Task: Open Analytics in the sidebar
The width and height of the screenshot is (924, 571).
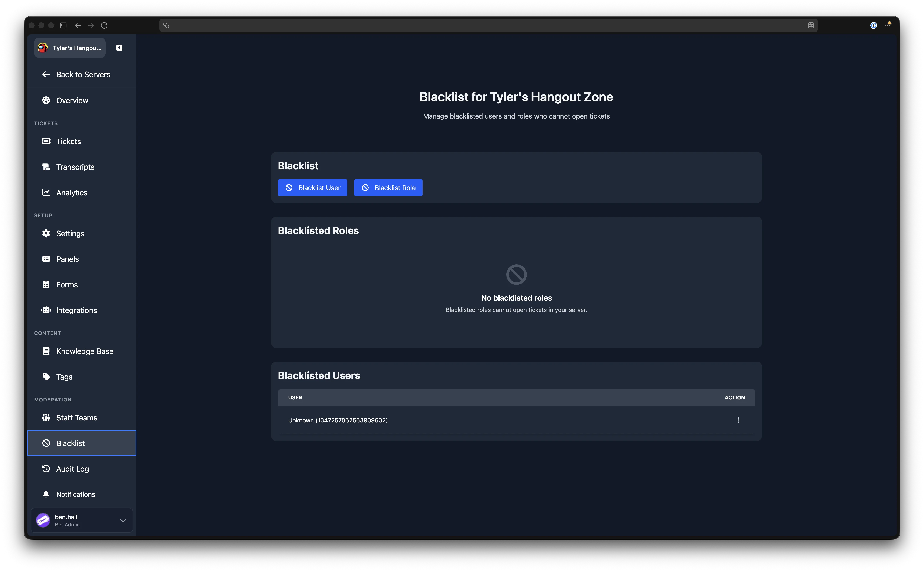Action: 82,193
